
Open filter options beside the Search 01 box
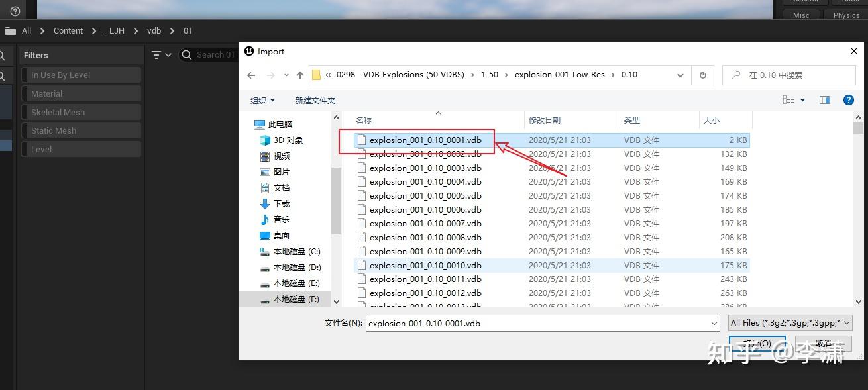160,54
